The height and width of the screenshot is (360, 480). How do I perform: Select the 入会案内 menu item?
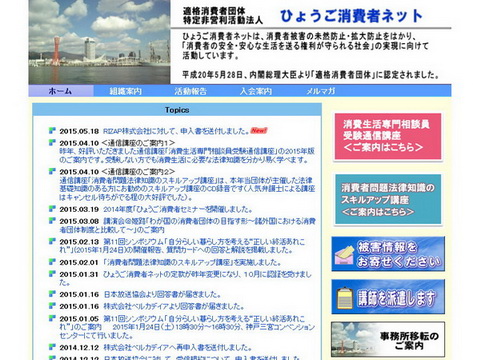click(x=256, y=91)
